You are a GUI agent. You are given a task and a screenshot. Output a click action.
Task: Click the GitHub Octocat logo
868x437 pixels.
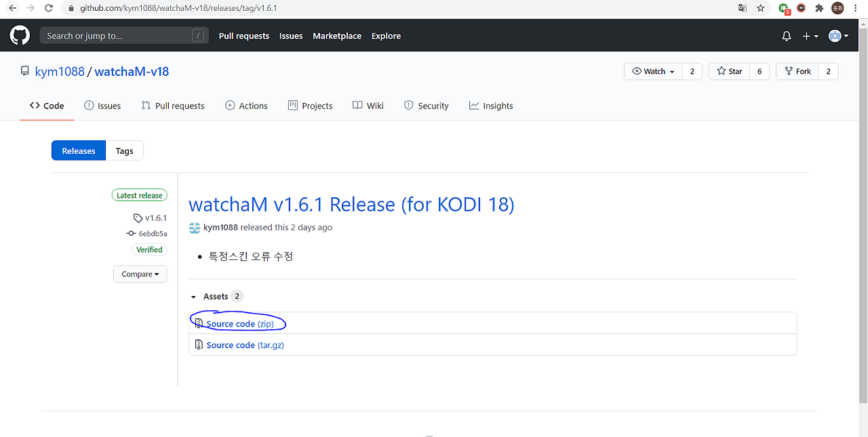click(20, 35)
